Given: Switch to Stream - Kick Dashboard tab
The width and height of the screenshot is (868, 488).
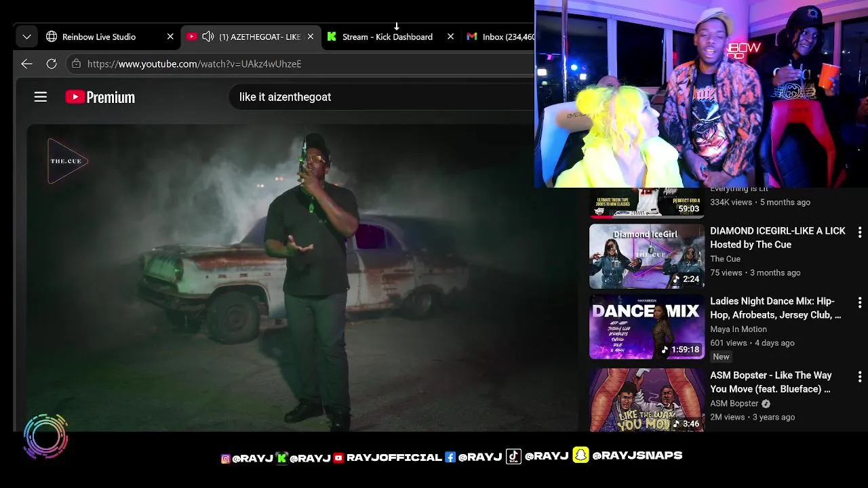Looking at the screenshot, I should (x=387, y=37).
